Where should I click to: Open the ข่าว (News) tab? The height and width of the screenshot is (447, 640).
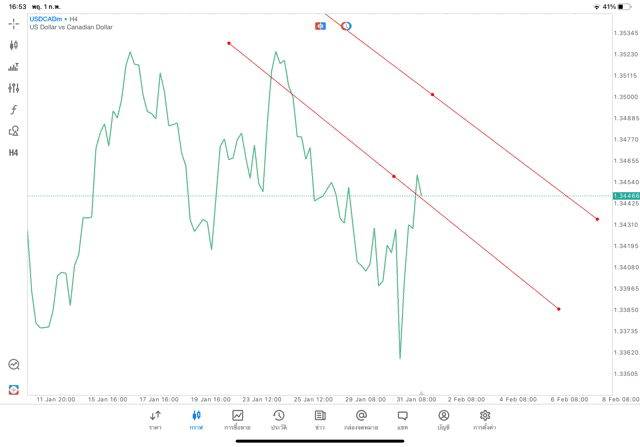point(320,420)
